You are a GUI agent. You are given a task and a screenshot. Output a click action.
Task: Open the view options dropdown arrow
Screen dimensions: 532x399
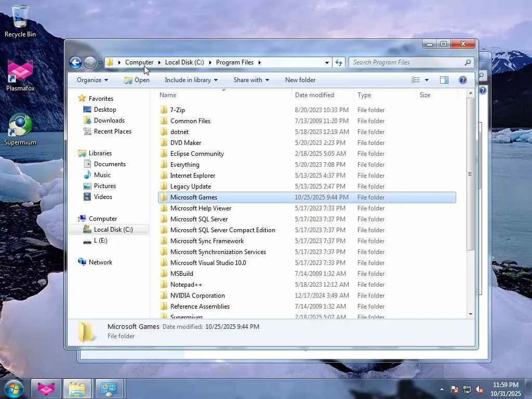(427, 80)
